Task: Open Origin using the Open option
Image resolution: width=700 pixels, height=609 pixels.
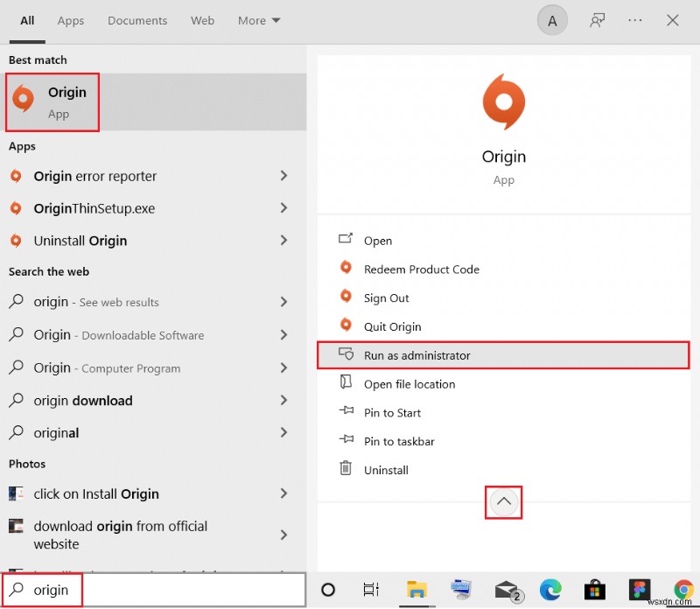Action: [377, 240]
